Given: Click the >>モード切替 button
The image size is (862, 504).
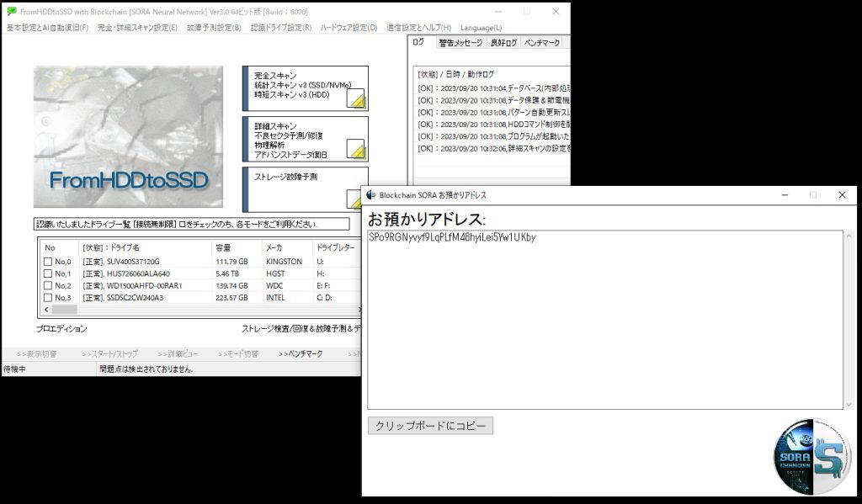Looking at the screenshot, I should click(238, 354).
